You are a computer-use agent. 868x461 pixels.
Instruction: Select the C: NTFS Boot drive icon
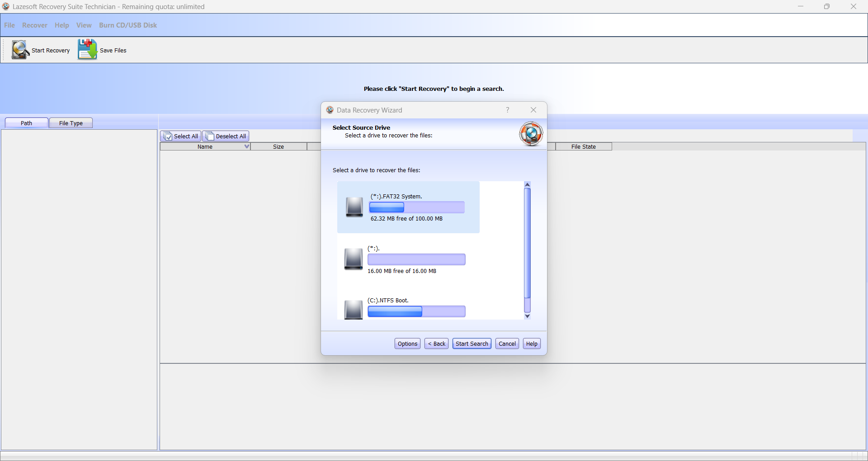click(354, 310)
